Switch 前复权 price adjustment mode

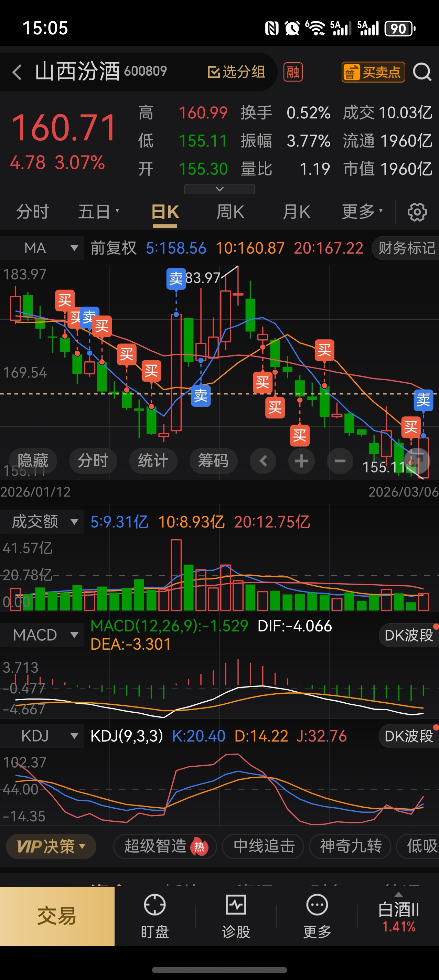coord(114,248)
